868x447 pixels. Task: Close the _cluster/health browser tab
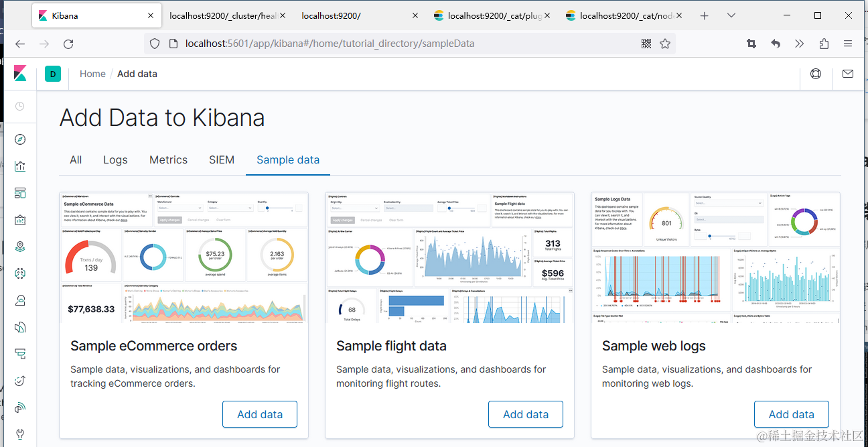pyautogui.click(x=283, y=15)
